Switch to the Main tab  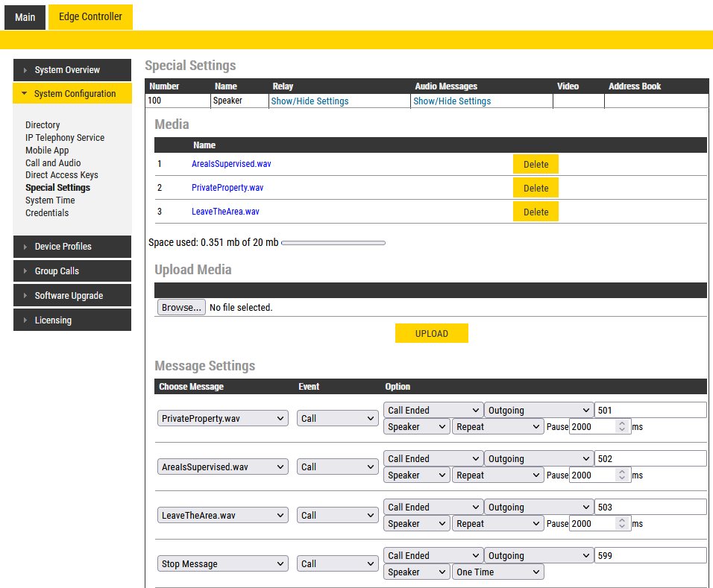(25, 17)
